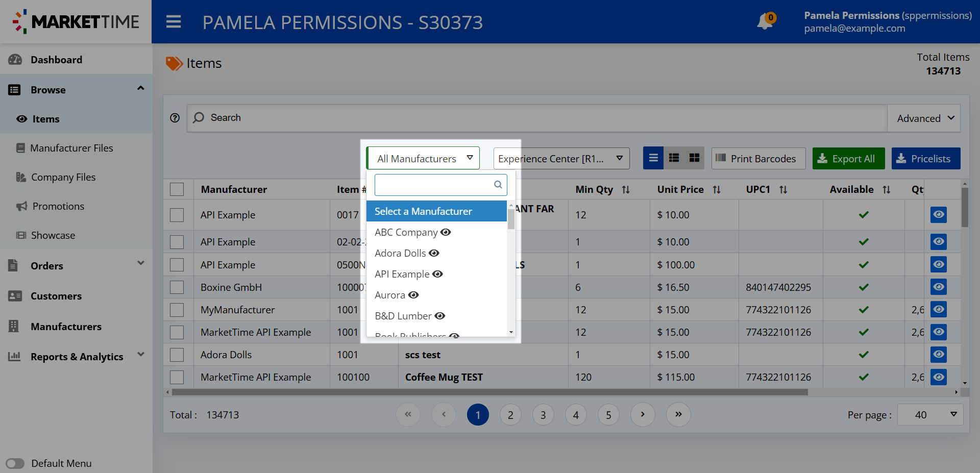Sort by Unit Price column arrows
Screen dimensions: 980x473
point(717,190)
